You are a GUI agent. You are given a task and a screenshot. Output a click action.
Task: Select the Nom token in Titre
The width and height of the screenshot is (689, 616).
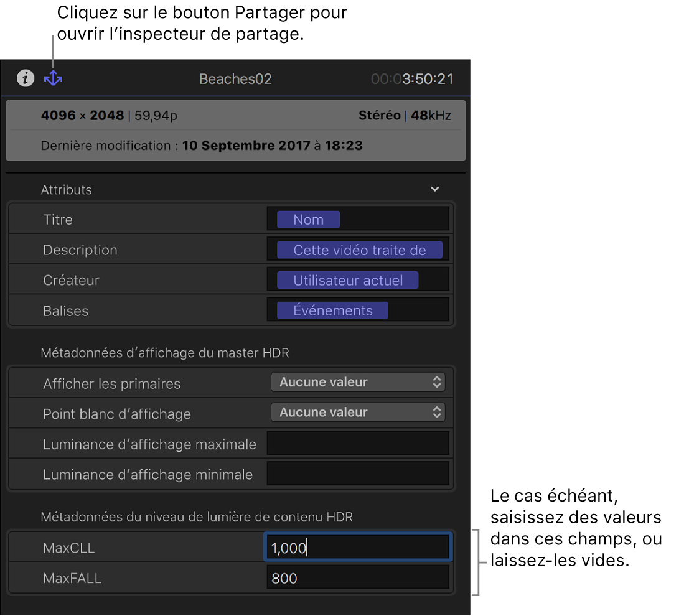(x=309, y=220)
